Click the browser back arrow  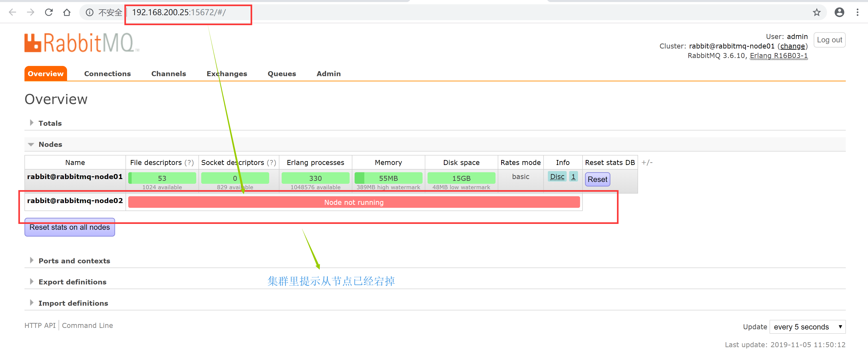(12, 12)
